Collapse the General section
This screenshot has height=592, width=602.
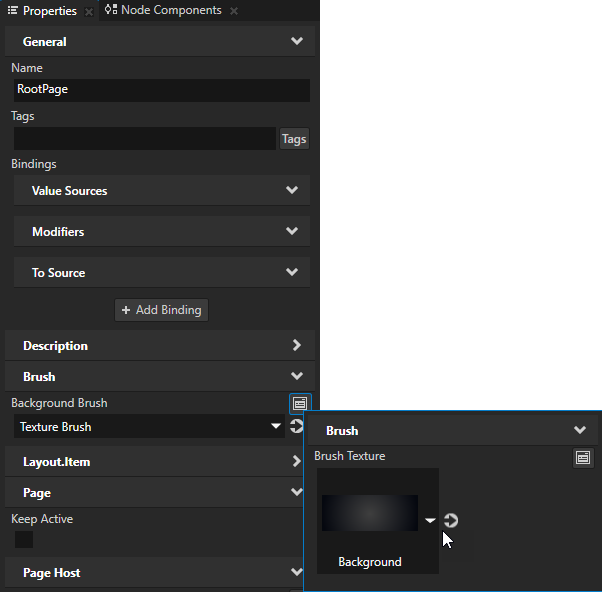(x=296, y=42)
